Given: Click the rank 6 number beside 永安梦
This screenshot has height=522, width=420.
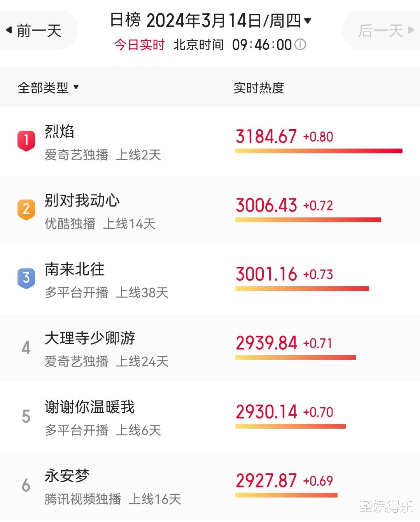Looking at the screenshot, I should [26, 485].
